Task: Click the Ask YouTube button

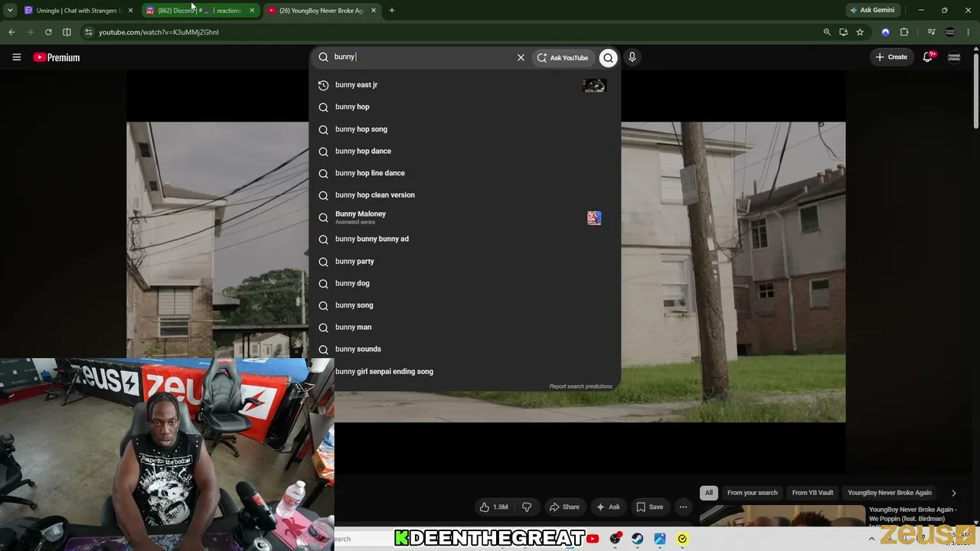Action: [x=563, y=57]
